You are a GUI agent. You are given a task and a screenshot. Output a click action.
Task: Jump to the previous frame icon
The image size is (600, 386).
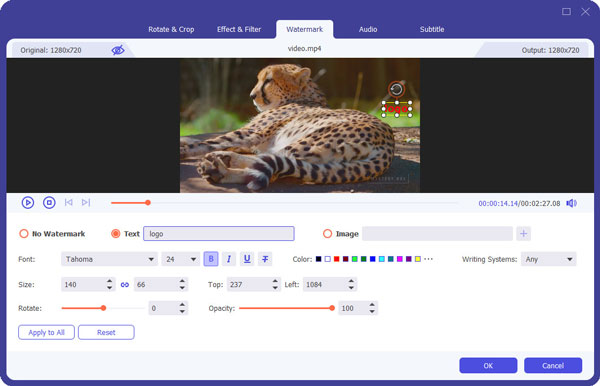coord(68,202)
